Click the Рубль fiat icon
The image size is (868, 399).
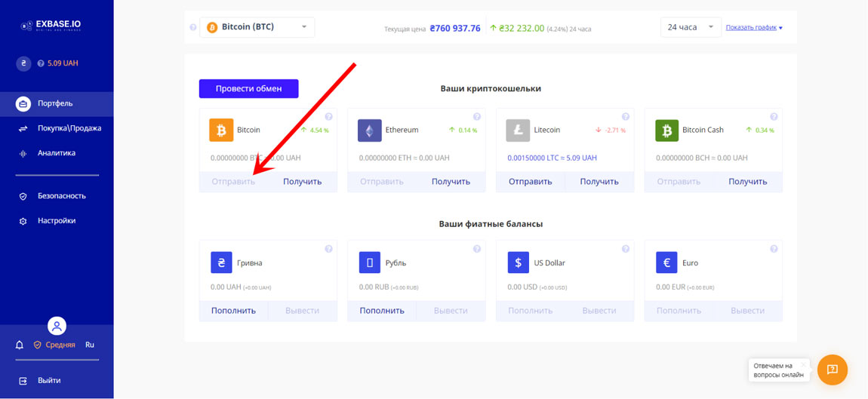369,262
